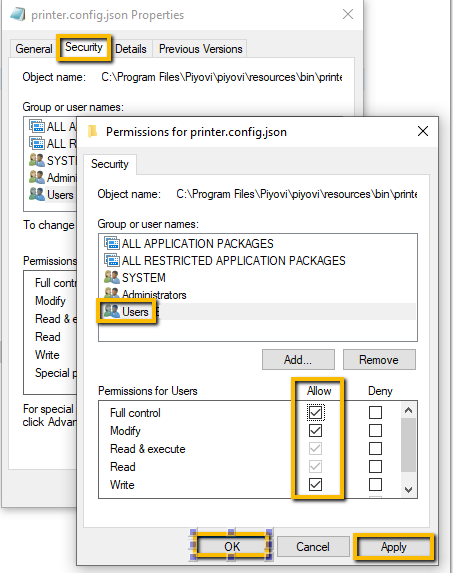The image size is (453, 573).
Task: Select the SYSTEM group icon in permissions list
Action: point(111,277)
